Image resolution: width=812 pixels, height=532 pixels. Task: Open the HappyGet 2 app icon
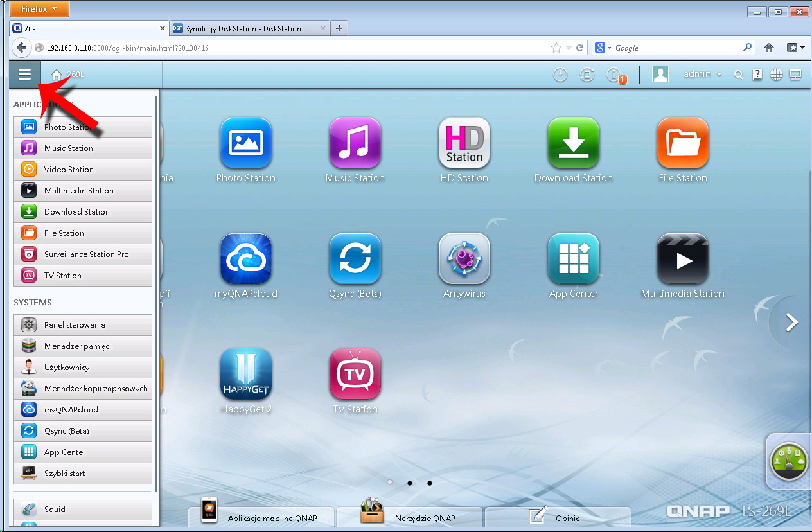pyautogui.click(x=245, y=375)
